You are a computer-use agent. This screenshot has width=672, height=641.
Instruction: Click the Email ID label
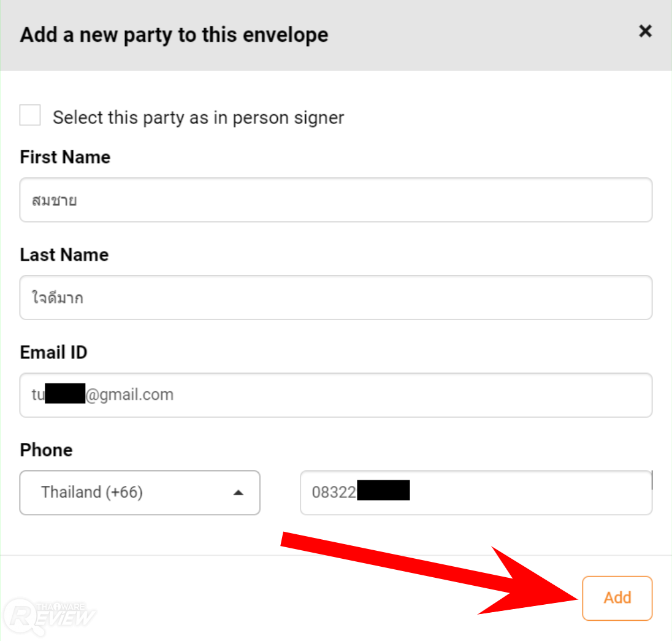click(x=54, y=352)
